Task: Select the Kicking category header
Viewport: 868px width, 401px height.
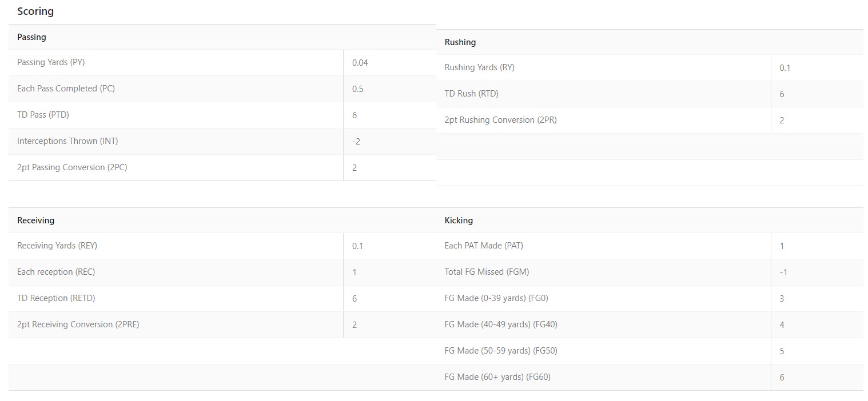Action: click(x=459, y=220)
